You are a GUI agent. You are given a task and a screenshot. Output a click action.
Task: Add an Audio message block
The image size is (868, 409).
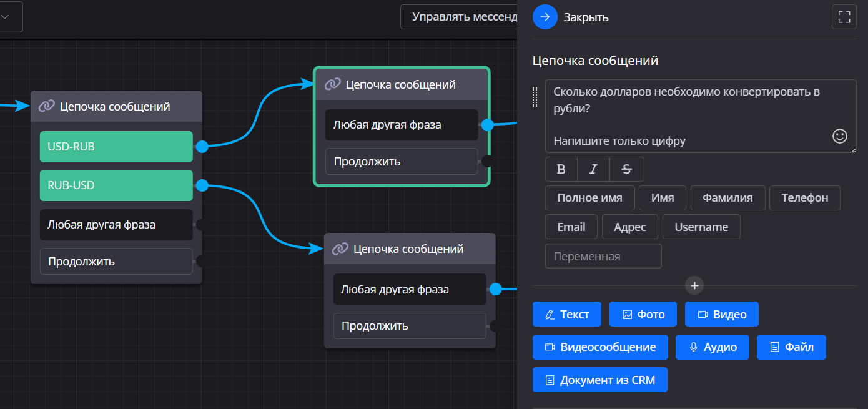click(x=712, y=347)
